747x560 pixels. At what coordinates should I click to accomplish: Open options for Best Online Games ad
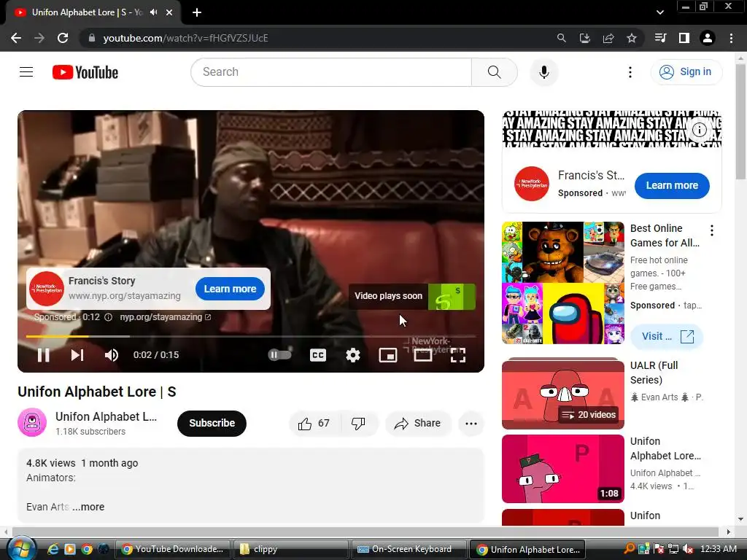pyautogui.click(x=712, y=230)
